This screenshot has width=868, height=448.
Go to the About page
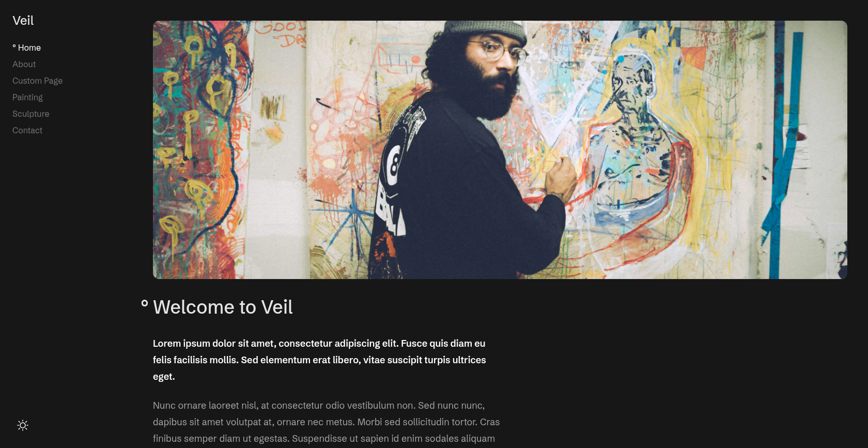(x=24, y=64)
